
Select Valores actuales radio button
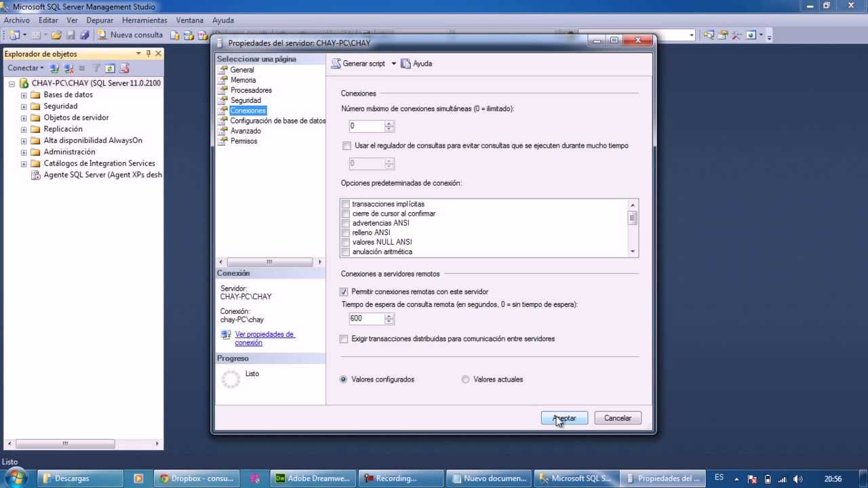point(465,380)
